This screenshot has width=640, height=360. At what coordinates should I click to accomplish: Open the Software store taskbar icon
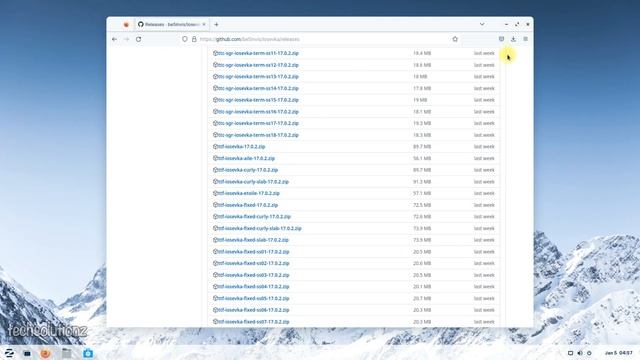pyautogui.click(x=88, y=353)
